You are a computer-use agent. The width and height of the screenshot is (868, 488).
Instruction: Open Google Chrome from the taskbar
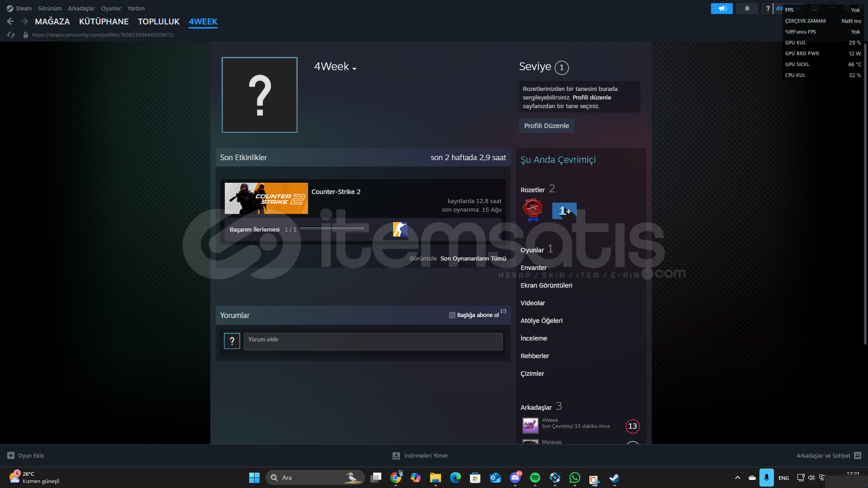tap(396, 478)
